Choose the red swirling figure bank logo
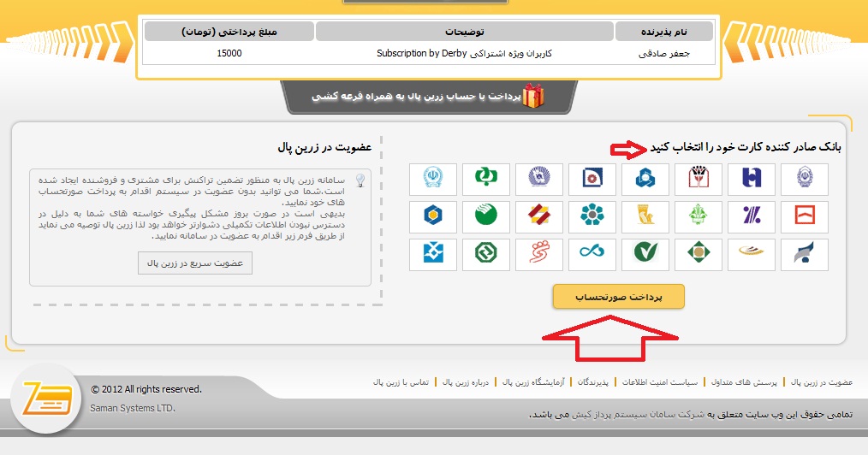The image size is (868, 455). (x=539, y=254)
